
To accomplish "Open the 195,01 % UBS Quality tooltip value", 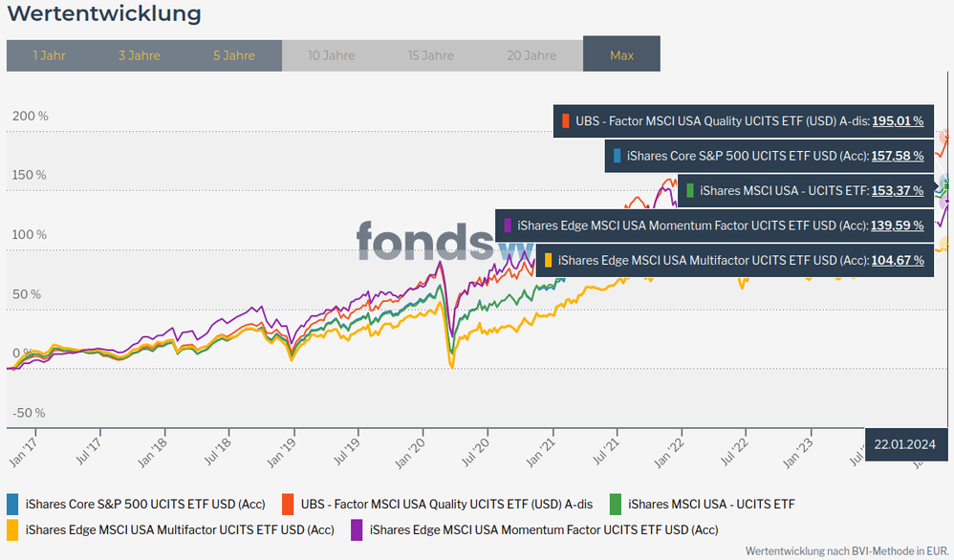I will tap(898, 121).
